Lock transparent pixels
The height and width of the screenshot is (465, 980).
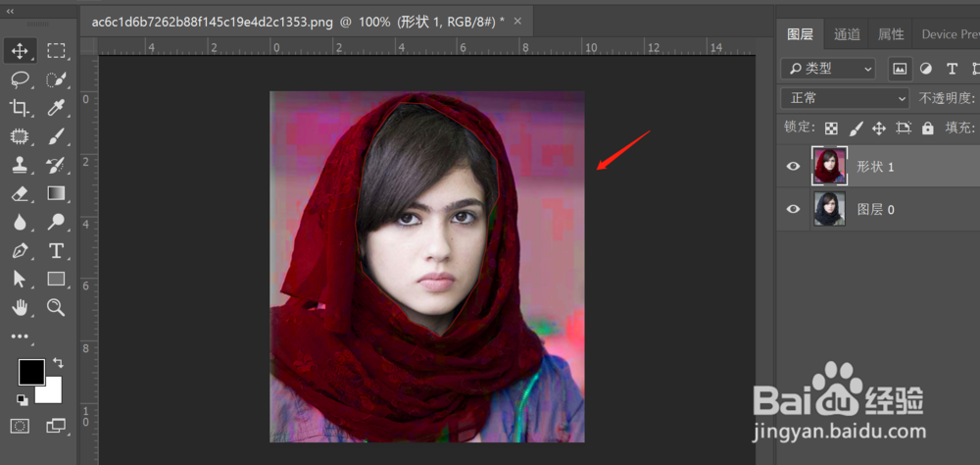click(831, 129)
